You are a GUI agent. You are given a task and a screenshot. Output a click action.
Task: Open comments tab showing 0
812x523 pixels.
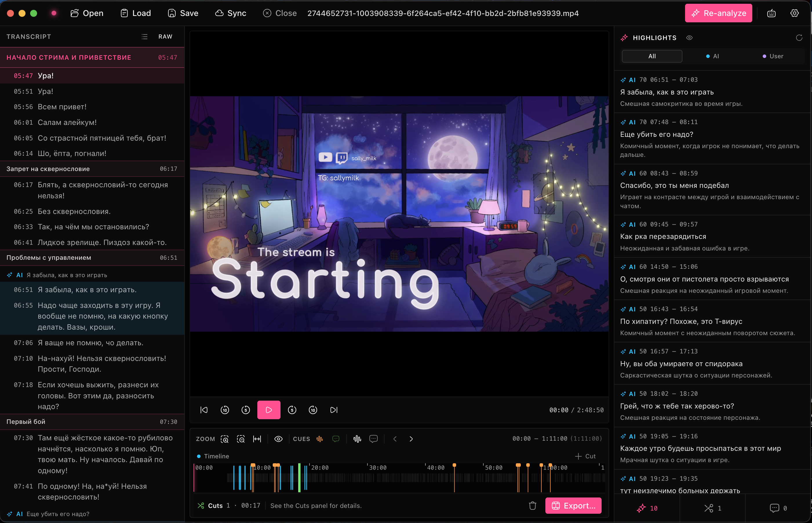click(x=778, y=508)
